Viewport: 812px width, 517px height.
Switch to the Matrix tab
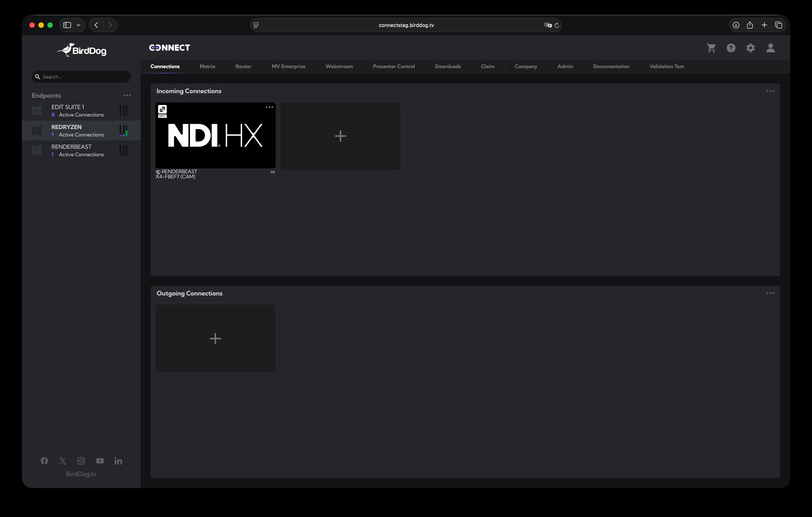[207, 66]
